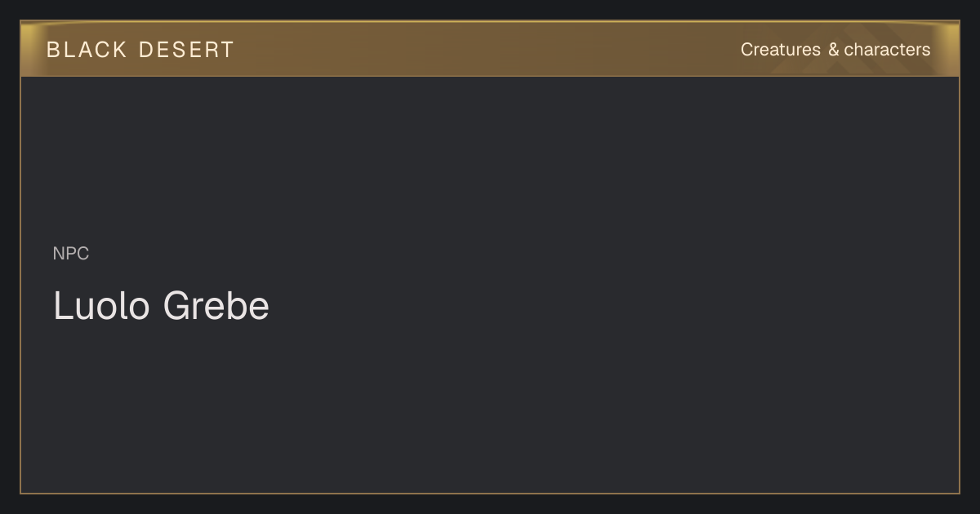
Task: Click the letter "B" starting BLACK
Action: [x=52, y=50]
